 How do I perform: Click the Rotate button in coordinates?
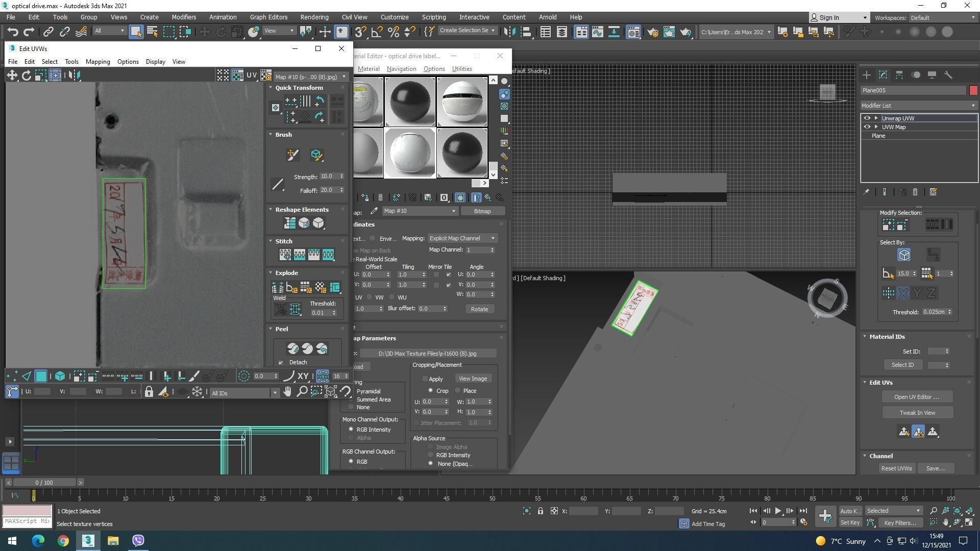point(479,309)
